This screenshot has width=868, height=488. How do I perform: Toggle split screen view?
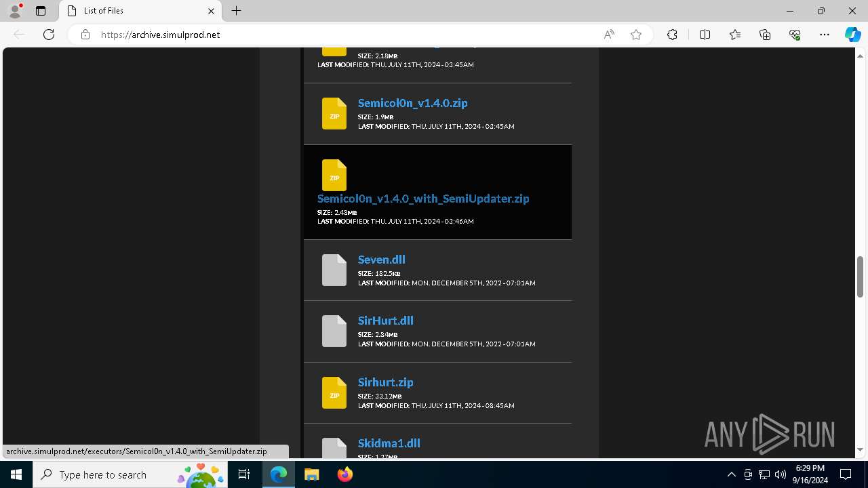(x=705, y=35)
